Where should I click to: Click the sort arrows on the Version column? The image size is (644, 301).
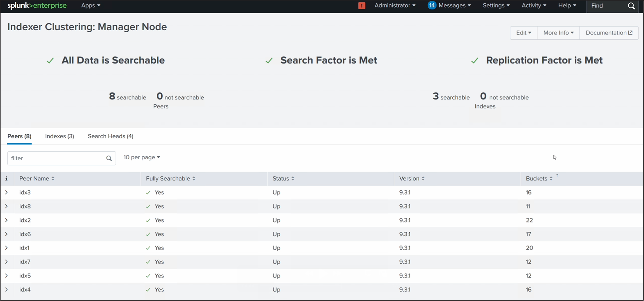click(423, 178)
